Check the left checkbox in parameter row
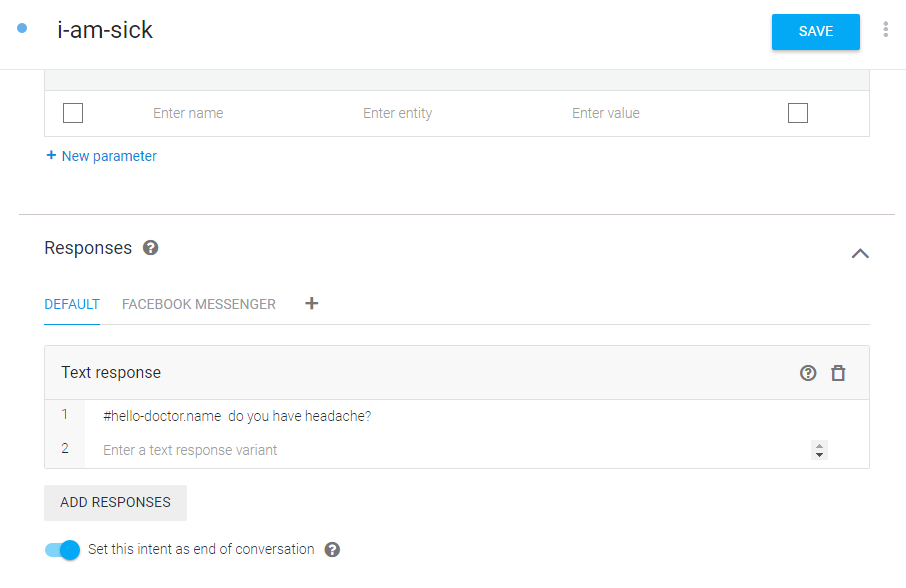This screenshot has width=906, height=588. (73, 113)
